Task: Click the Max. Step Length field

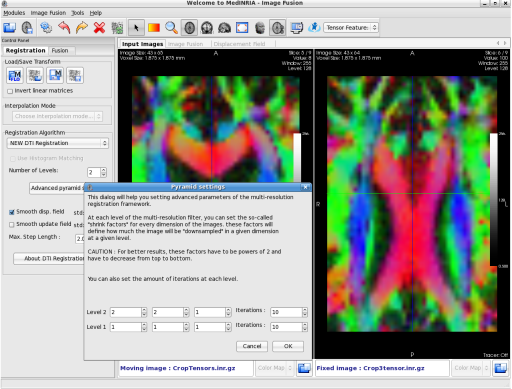Action: (80, 239)
